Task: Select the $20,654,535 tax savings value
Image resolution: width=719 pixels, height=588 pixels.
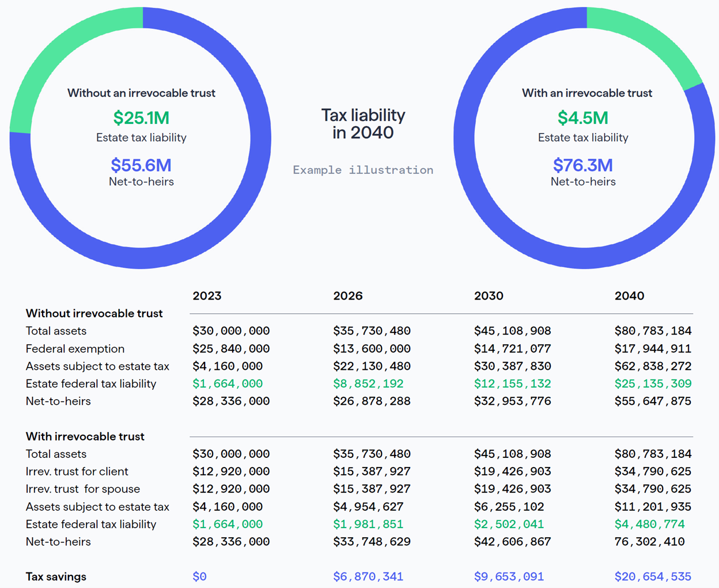Action: tap(653, 576)
